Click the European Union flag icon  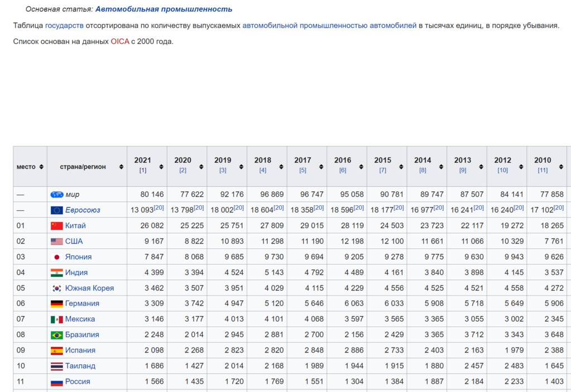point(57,210)
